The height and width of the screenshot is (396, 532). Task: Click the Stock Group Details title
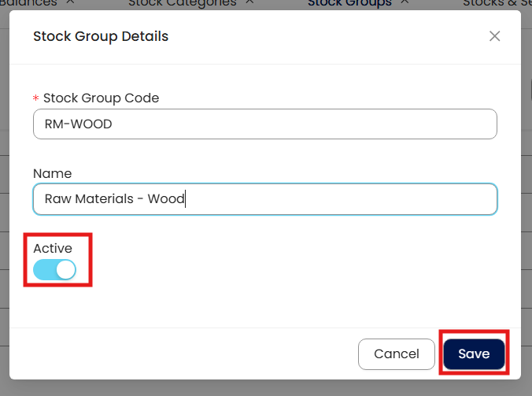101,36
